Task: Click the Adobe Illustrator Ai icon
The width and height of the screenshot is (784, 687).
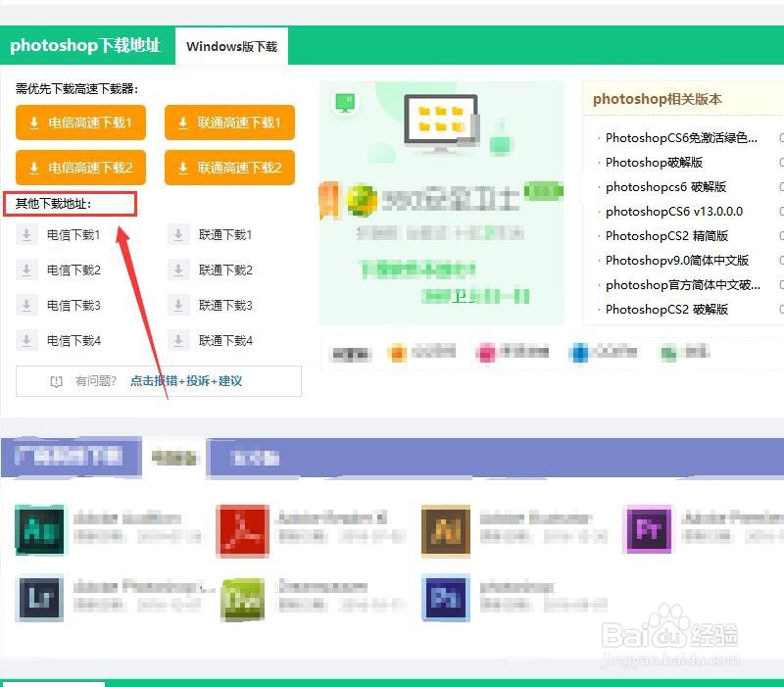Action: [x=446, y=531]
